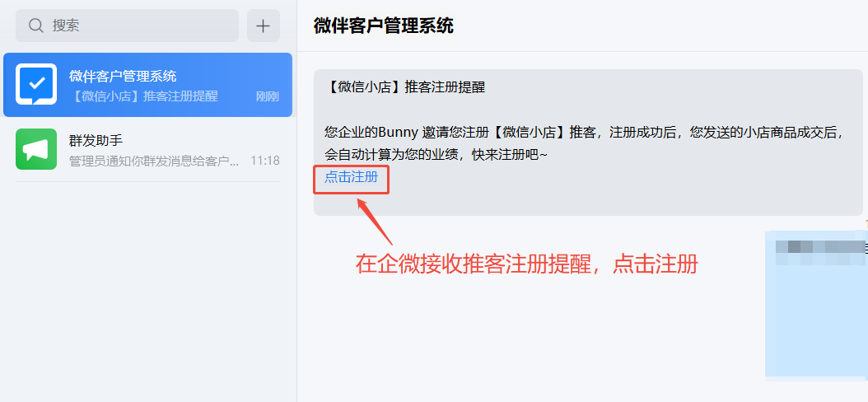Viewport: 868px width, 402px height.
Task: Click the 刚刚 timestamp on first chat
Action: click(268, 96)
